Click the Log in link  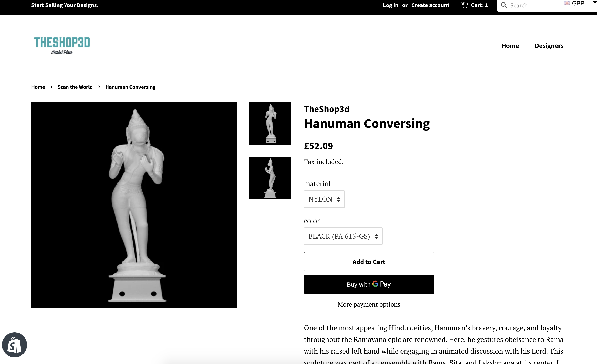pos(390,5)
